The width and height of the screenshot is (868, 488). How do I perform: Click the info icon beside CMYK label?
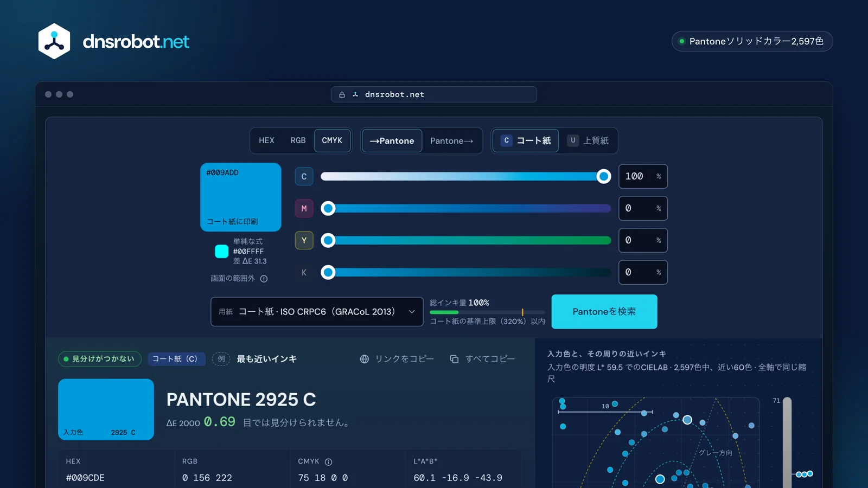tap(328, 462)
